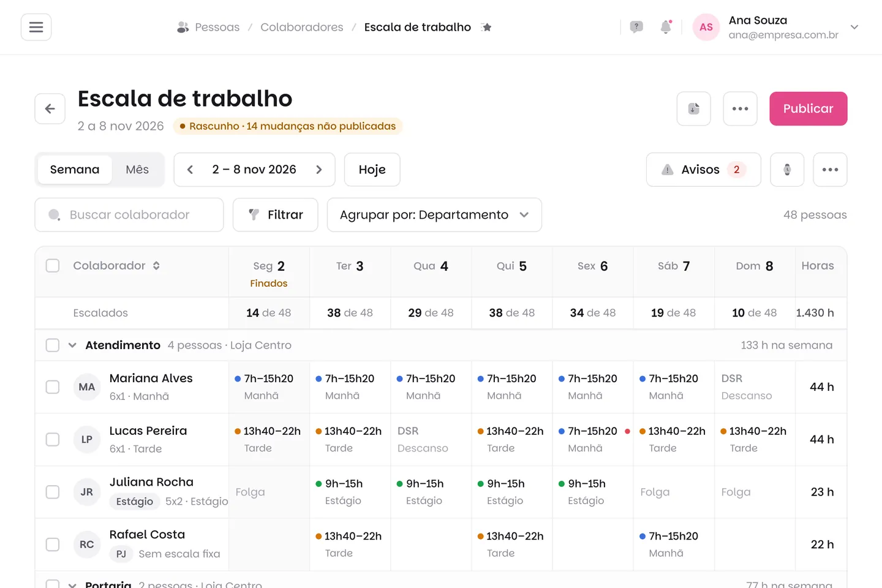Click Rafael Costa's RC avatar

coord(87,545)
